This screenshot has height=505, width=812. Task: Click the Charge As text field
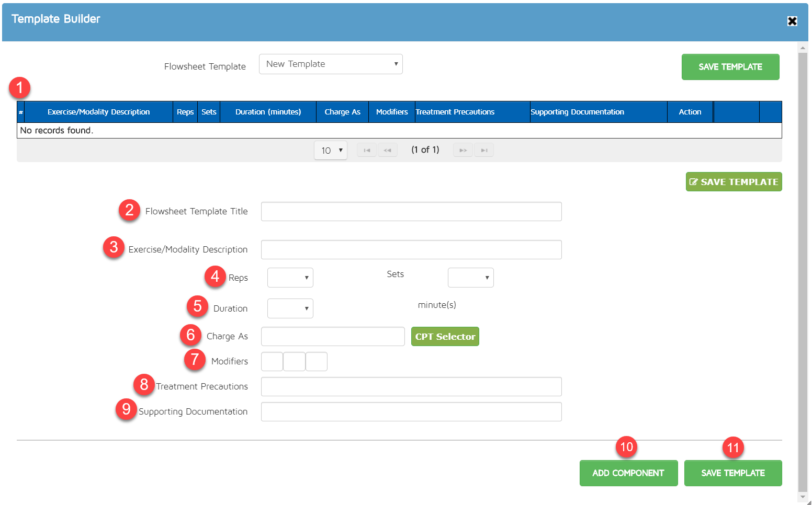[x=333, y=337]
